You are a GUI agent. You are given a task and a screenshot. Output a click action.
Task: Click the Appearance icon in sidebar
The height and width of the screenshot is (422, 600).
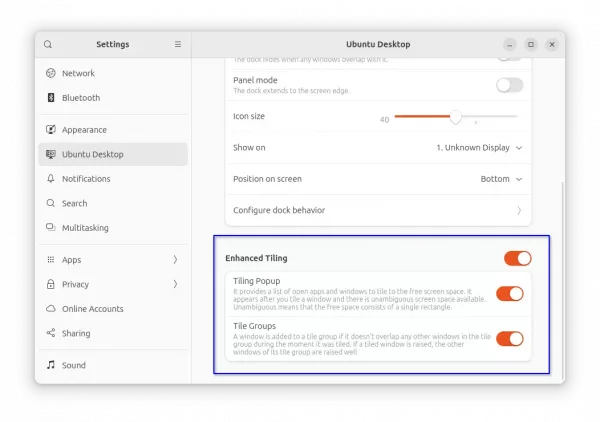[x=51, y=130]
